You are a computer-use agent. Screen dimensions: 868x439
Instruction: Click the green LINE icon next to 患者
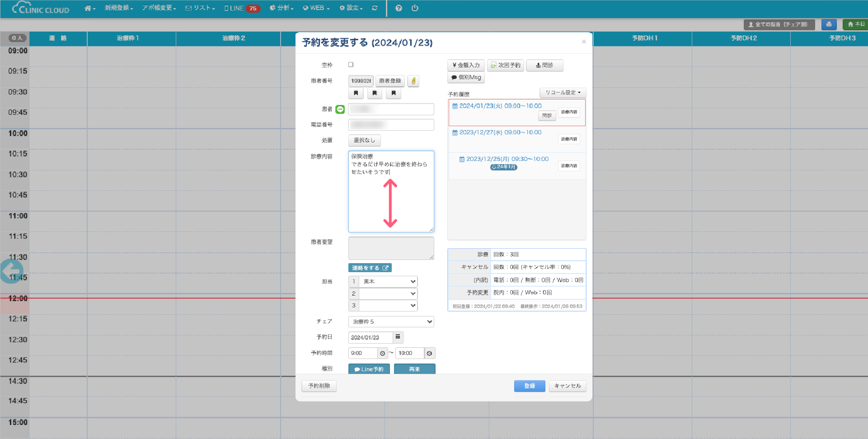(340, 109)
